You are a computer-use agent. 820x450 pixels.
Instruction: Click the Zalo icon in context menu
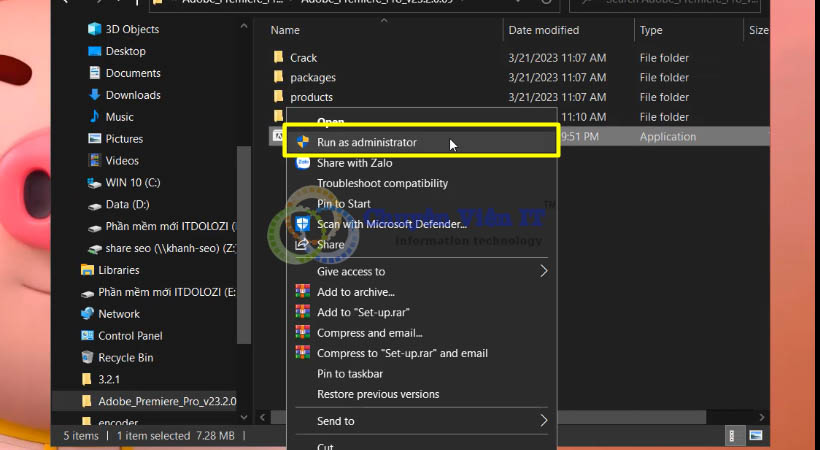pos(303,163)
